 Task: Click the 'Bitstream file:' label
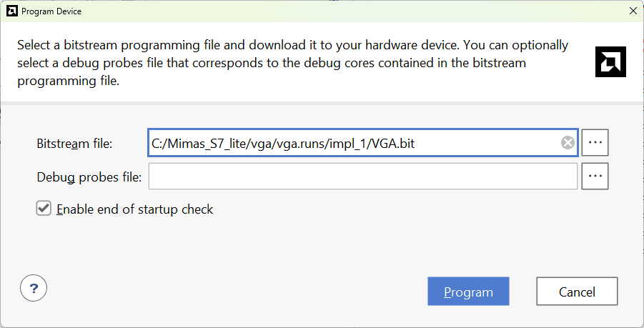[79, 144]
